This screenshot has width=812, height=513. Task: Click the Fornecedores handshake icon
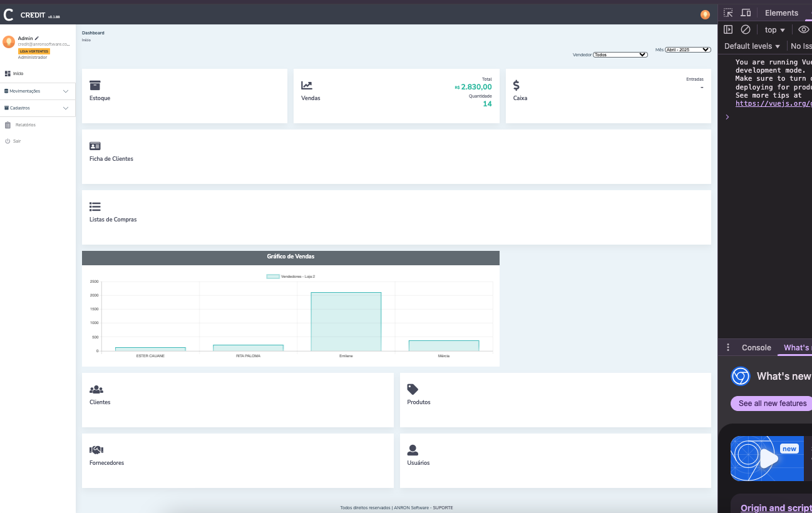(96, 450)
